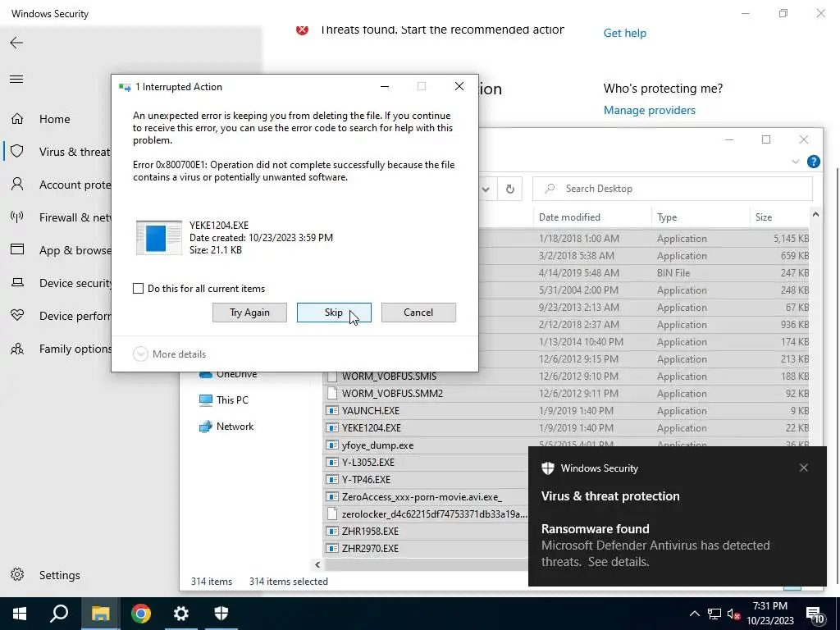Select Network in the navigation pane

[226, 427]
